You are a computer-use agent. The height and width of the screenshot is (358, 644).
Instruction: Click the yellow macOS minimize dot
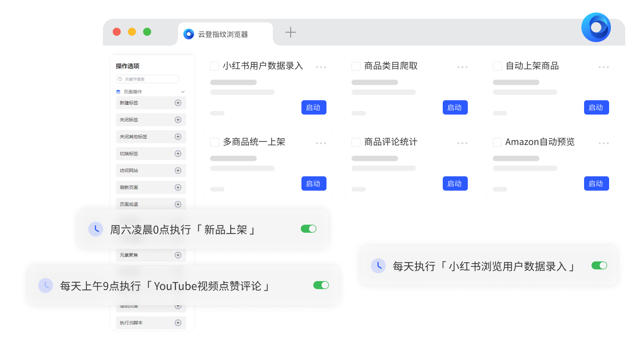[x=132, y=32]
